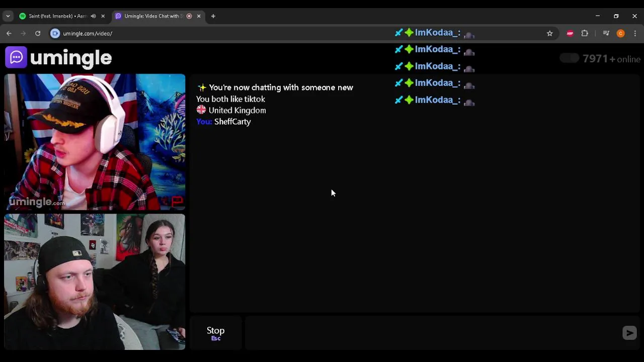Open the umingle logo home link
Screen dimensions: 644x362
click(x=58, y=58)
